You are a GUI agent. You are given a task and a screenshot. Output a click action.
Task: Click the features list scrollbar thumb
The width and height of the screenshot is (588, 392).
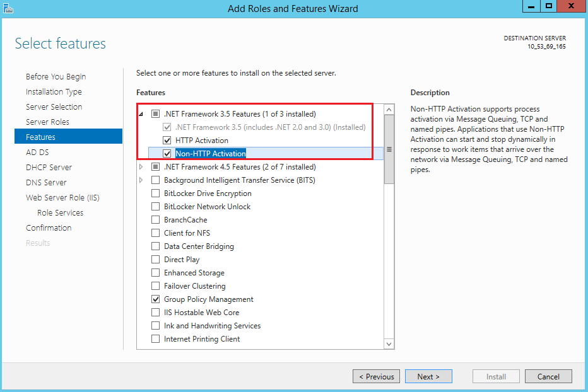pyautogui.click(x=389, y=149)
